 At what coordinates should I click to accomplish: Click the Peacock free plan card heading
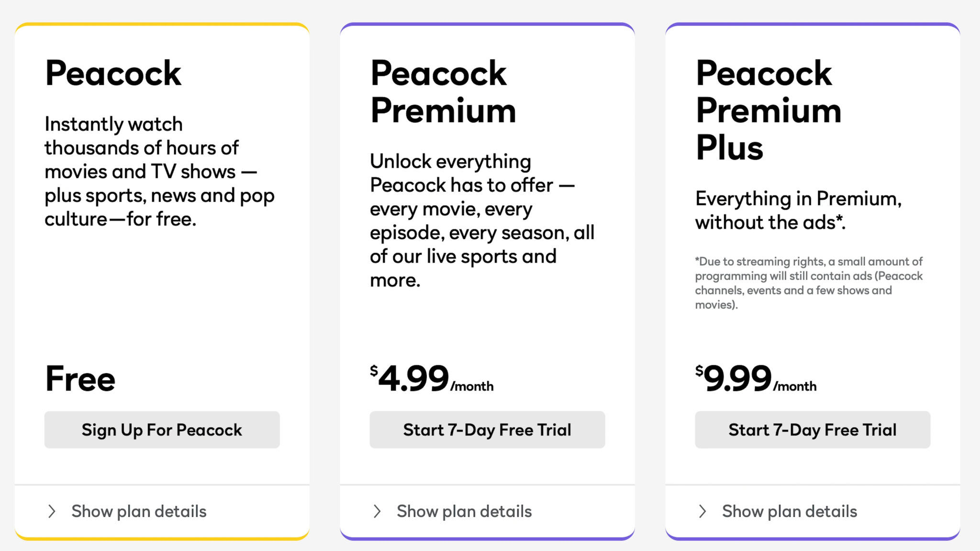113,73
